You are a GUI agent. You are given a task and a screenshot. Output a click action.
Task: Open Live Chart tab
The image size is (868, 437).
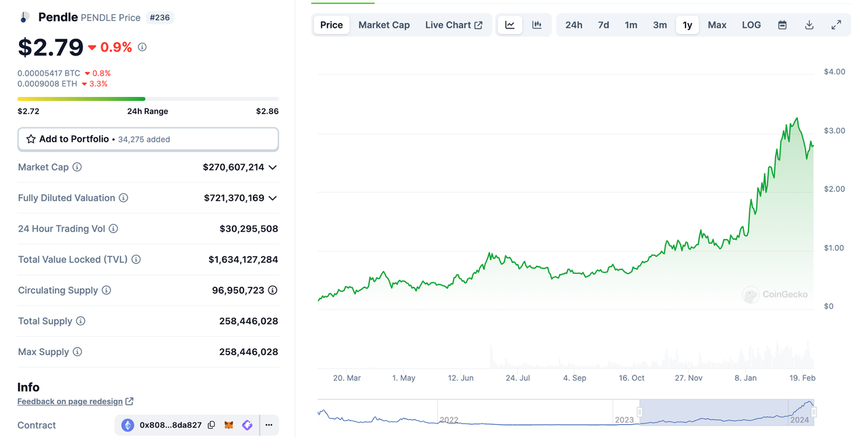click(454, 25)
